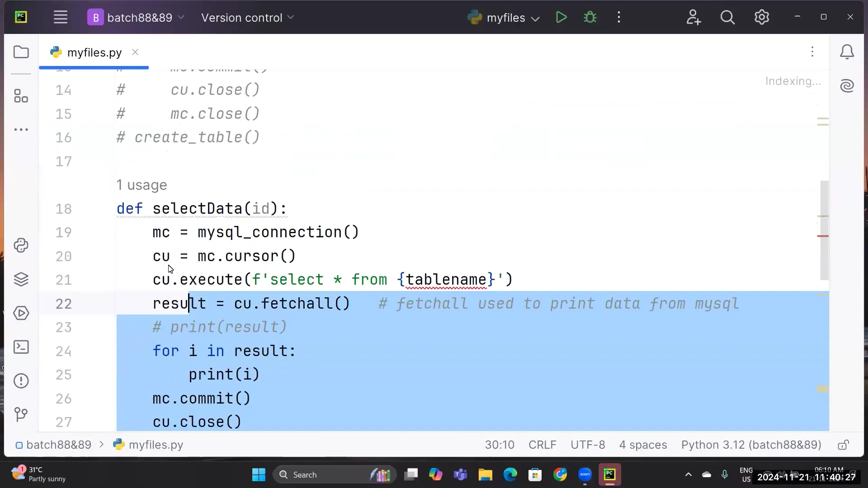Open the Structure tool window
Image resolution: width=868 pixels, height=488 pixels.
coord(21,96)
